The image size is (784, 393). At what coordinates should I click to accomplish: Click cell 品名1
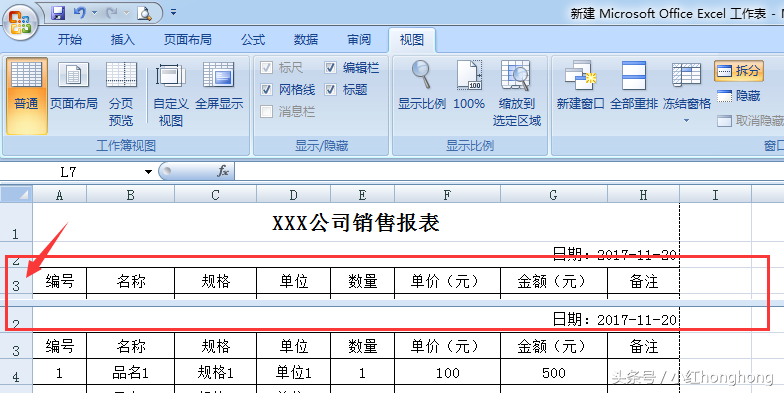[130, 372]
